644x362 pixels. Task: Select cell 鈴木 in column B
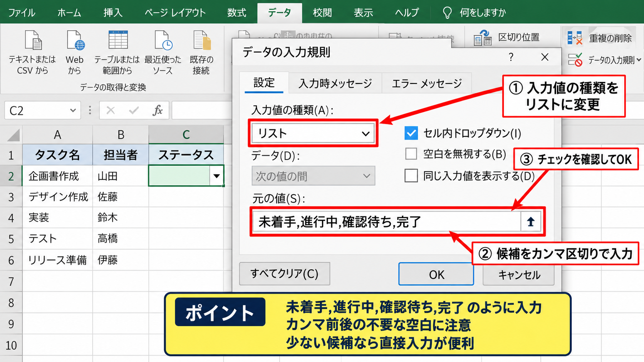[121, 217]
